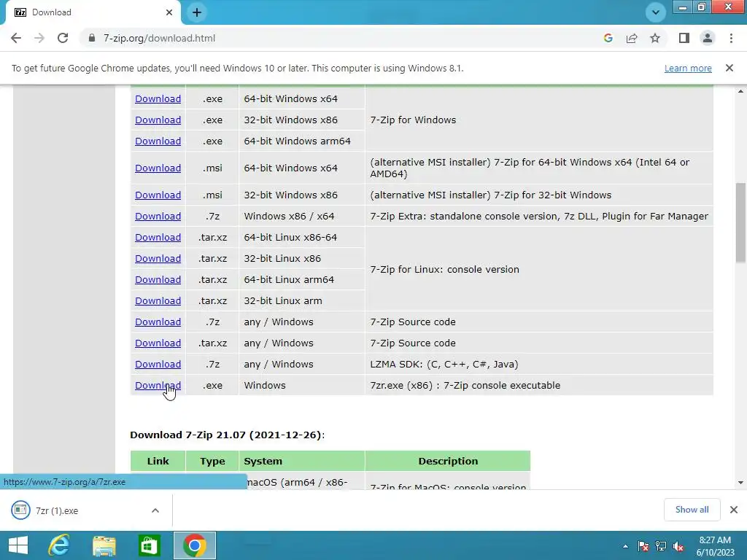747x560 pixels.
Task: Open the Chrome profile avatar
Action: [708, 38]
